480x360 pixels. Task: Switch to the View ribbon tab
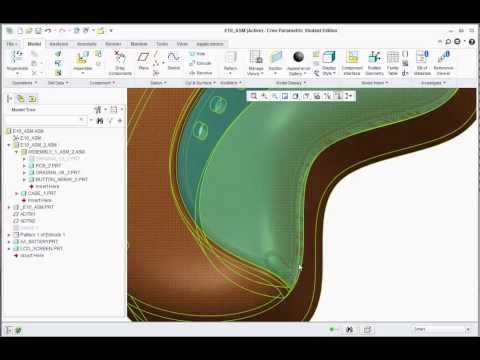tap(182, 44)
